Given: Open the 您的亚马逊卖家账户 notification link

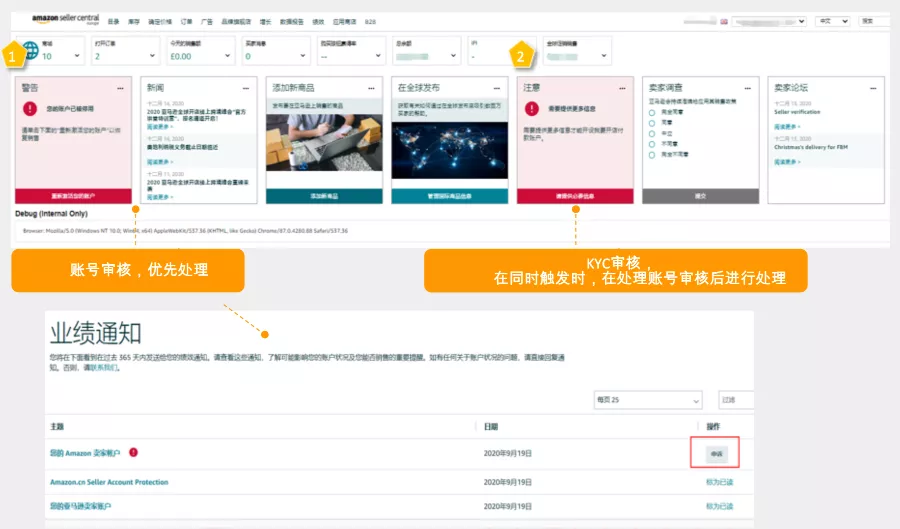Looking at the screenshot, I should (80, 506).
